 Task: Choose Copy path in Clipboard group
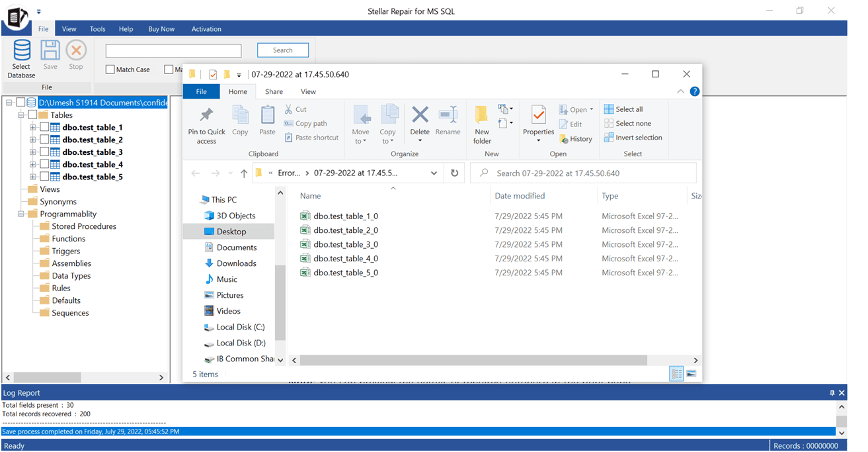coord(305,123)
